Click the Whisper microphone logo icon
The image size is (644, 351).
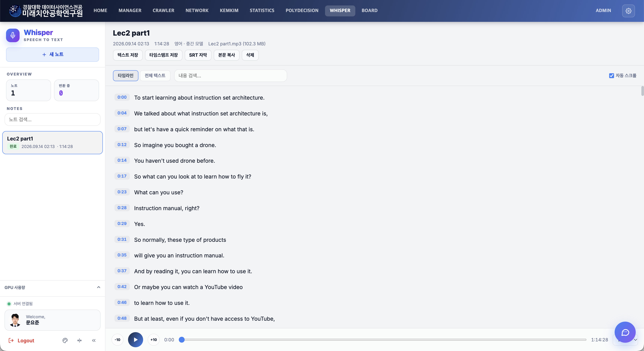(13, 35)
